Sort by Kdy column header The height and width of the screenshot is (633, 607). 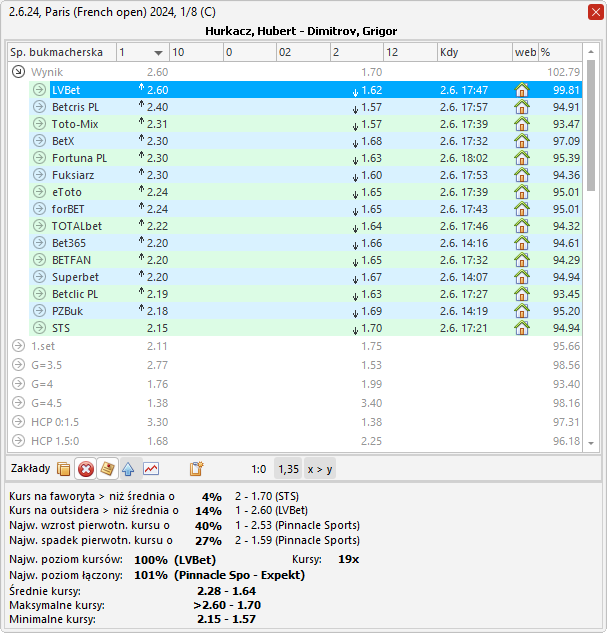472,52
